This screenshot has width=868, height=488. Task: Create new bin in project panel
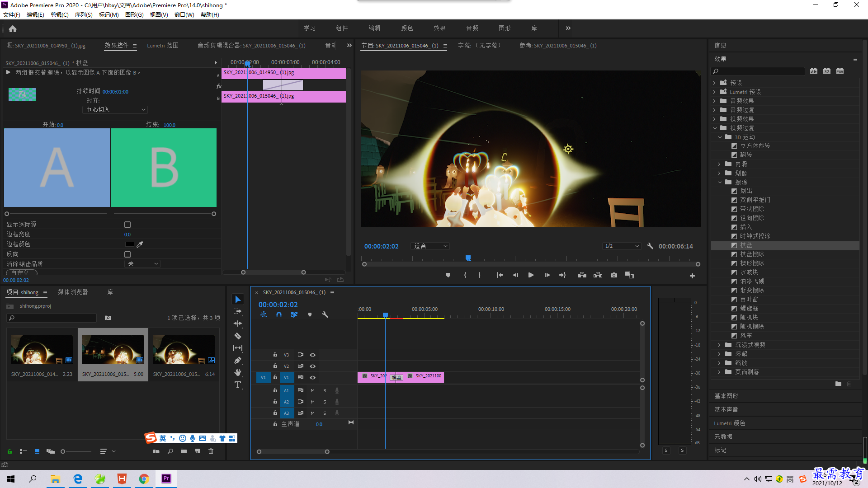point(184,451)
